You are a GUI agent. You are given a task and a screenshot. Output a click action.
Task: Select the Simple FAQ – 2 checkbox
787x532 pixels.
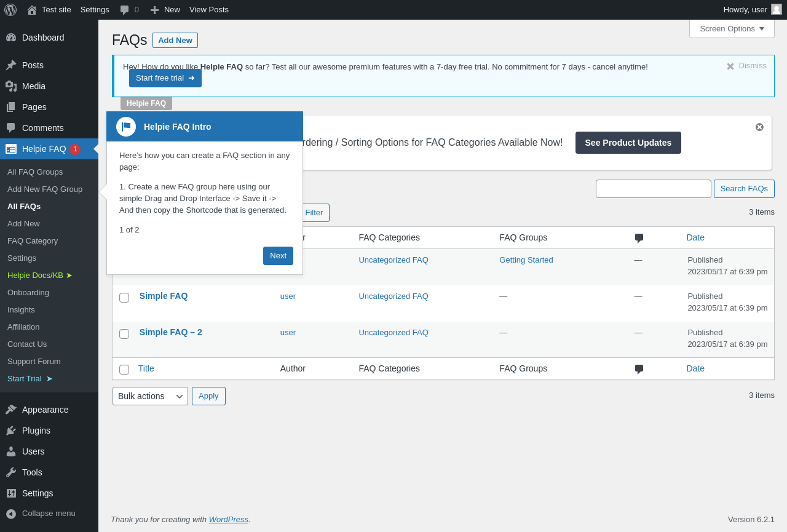[124, 334]
